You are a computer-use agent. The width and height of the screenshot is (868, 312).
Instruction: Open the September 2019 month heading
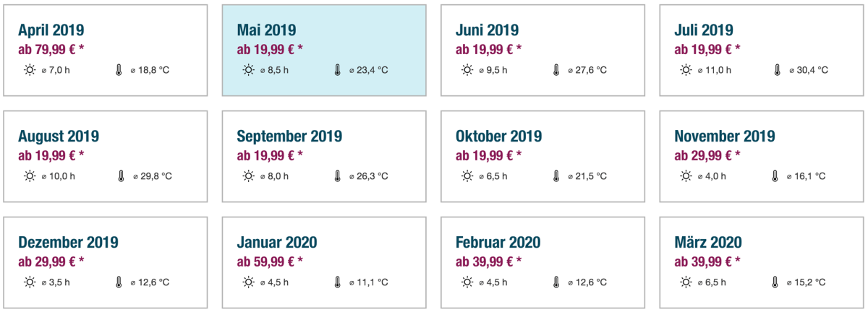289,136
